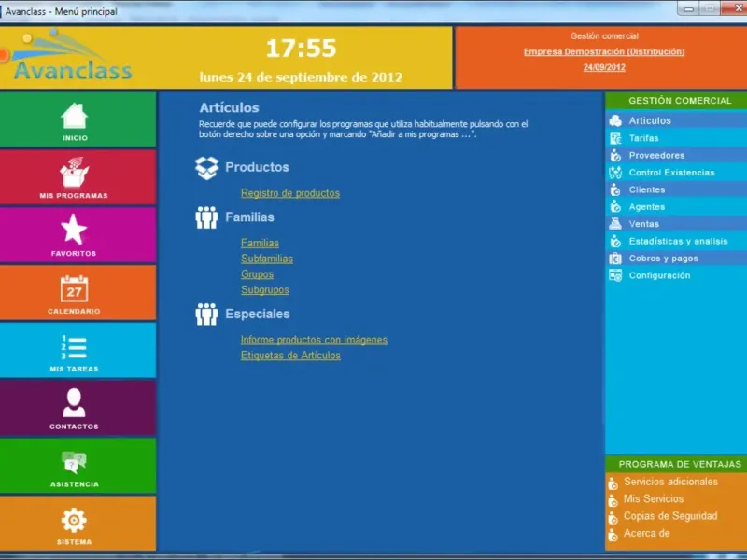Open Copias de Seguridad
Image resolution: width=747 pixels, height=560 pixels.
670,516
